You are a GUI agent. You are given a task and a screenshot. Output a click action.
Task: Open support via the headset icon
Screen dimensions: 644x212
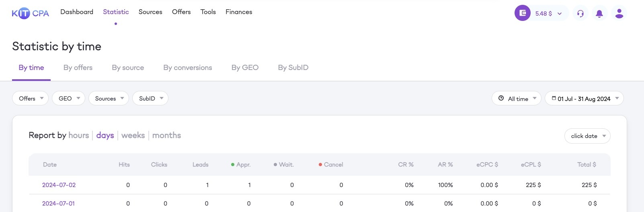point(580,13)
